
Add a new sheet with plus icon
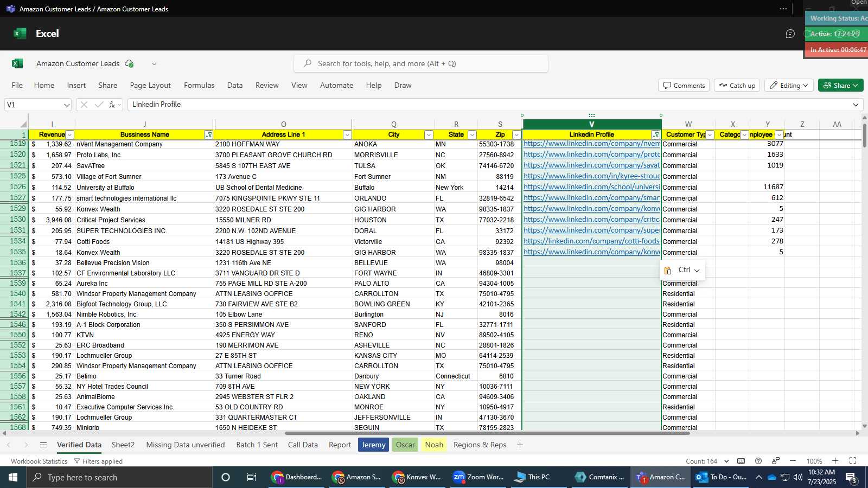coord(520,445)
